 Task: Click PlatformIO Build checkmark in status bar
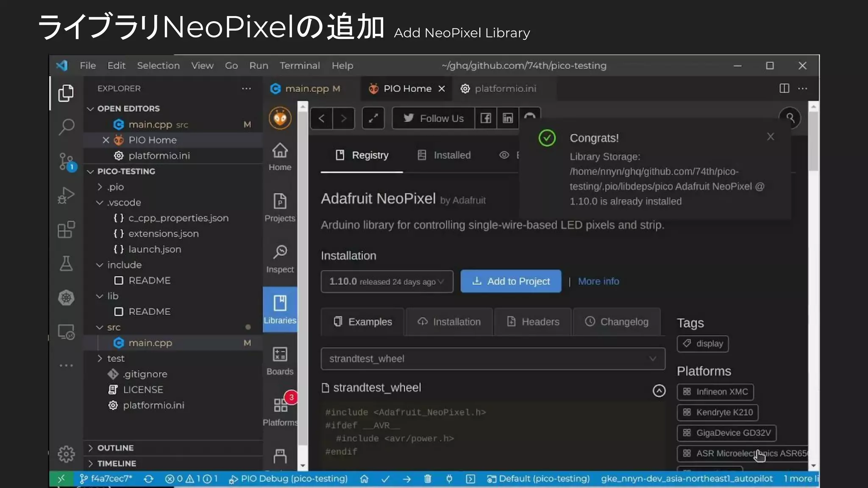(x=385, y=479)
